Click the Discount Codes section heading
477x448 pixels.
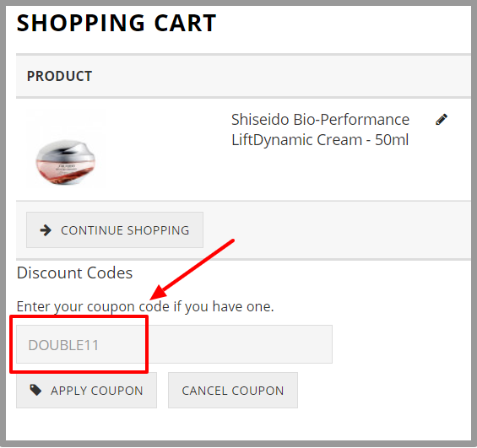(75, 273)
